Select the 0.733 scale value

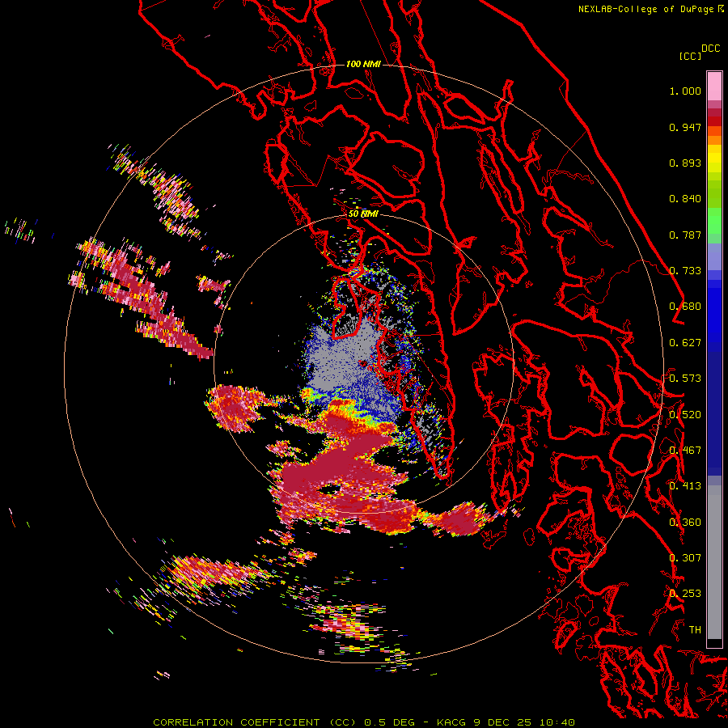pos(685,271)
